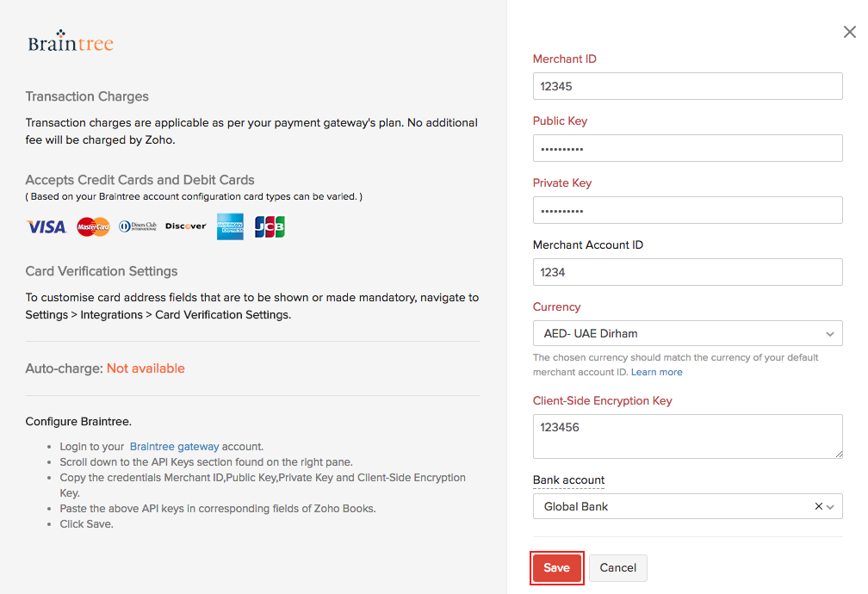The image size is (868, 594).
Task: Click the American Express card icon
Action: [x=230, y=226]
